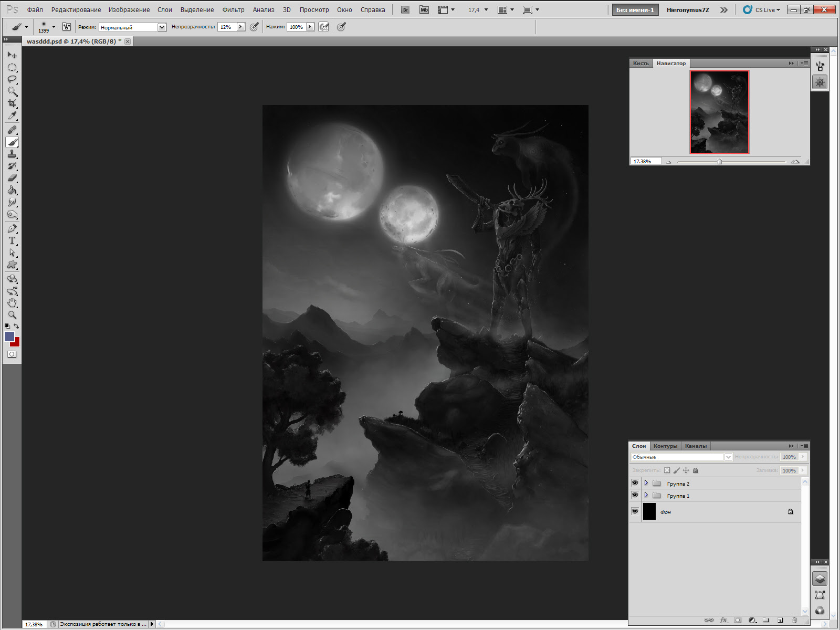Select the Clone Stamp tool
This screenshot has width=840, height=630.
(12, 154)
